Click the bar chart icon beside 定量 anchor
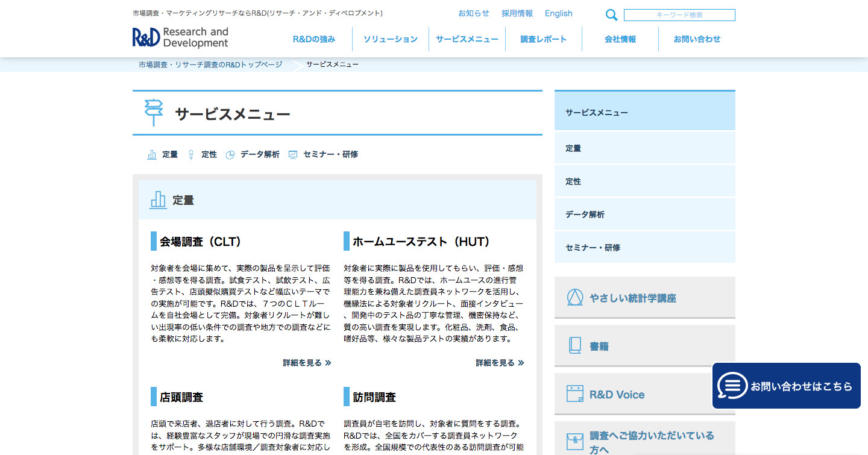This screenshot has height=455, width=868. click(x=152, y=155)
